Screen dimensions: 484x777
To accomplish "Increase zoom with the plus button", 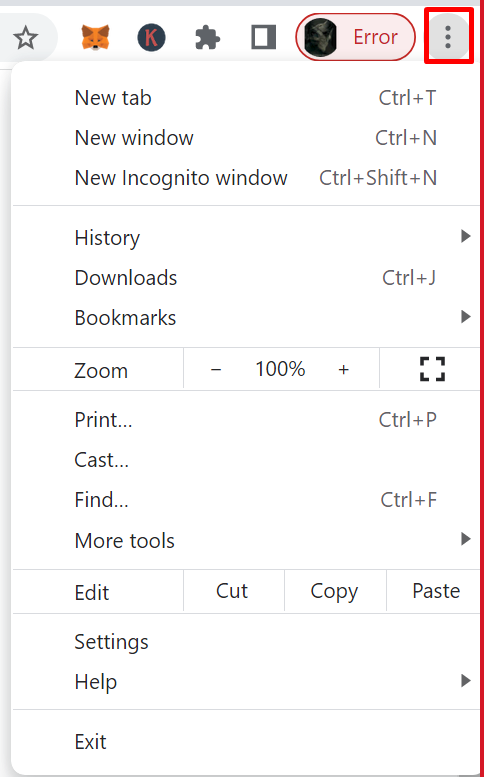I will pos(343,369).
